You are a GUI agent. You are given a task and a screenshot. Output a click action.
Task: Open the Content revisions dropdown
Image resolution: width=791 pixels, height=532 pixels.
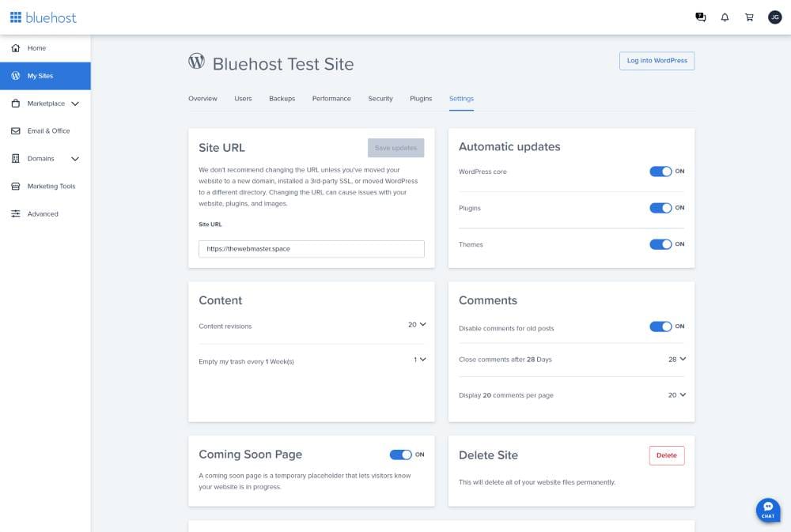pyautogui.click(x=418, y=323)
